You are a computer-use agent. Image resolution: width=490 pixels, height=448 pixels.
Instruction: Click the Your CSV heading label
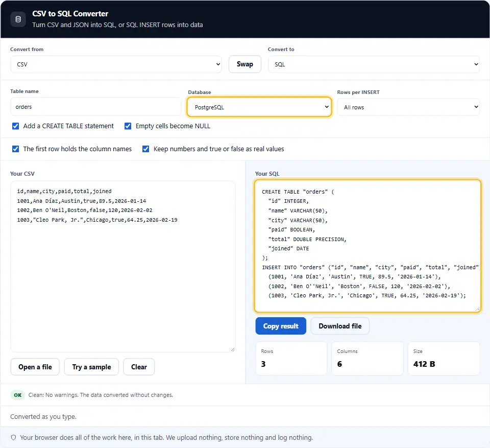click(x=22, y=174)
